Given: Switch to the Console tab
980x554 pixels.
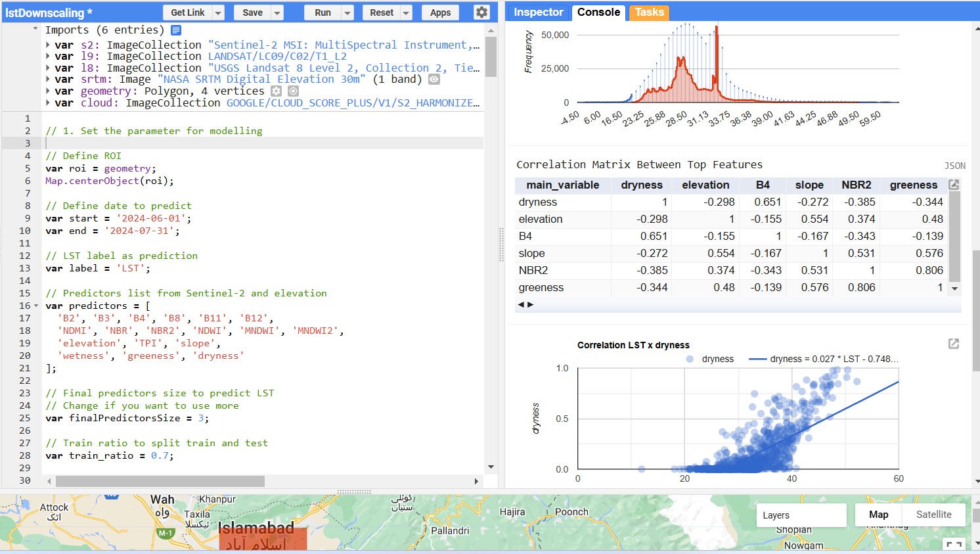Looking at the screenshot, I should click(598, 12).
